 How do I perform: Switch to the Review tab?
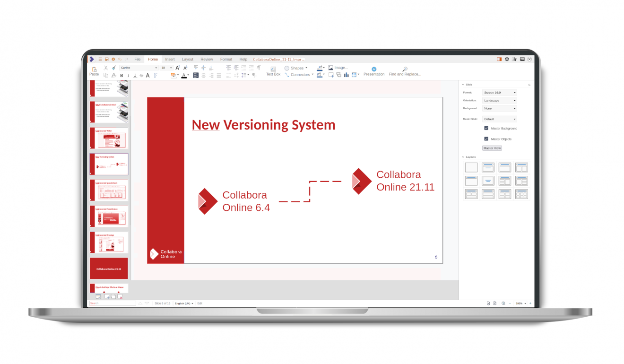(x=207, y=60)
